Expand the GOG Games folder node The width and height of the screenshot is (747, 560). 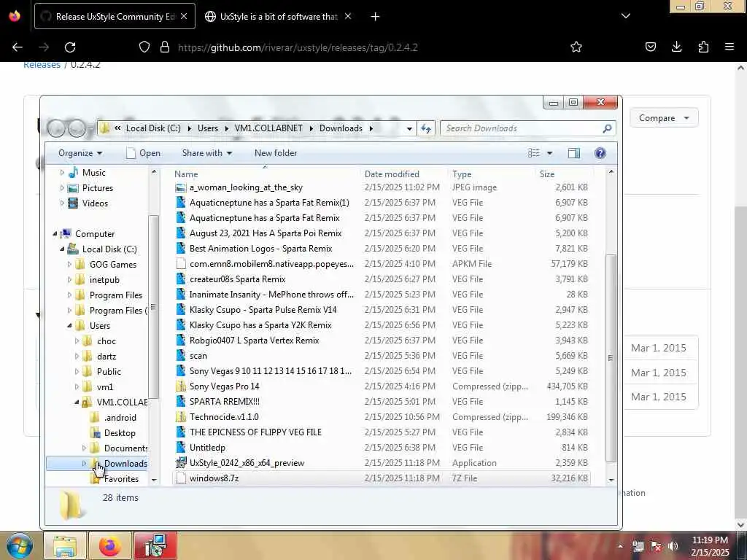[69, 264]
